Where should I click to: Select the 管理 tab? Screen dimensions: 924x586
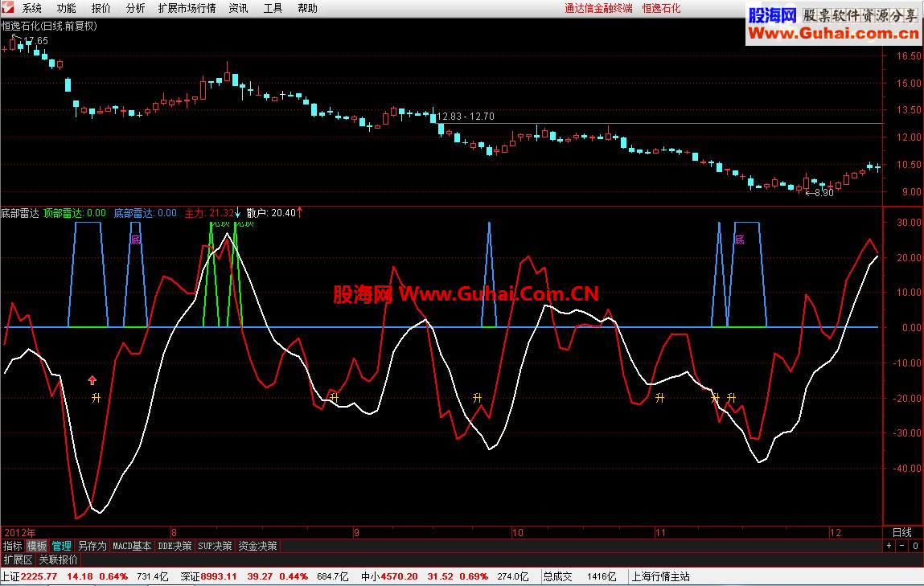(61, 546)
